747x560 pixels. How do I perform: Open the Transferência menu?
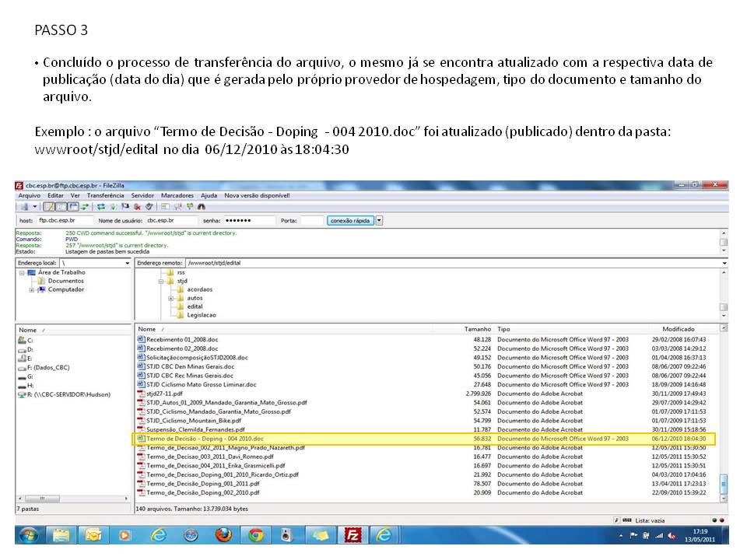pos(105,195)
